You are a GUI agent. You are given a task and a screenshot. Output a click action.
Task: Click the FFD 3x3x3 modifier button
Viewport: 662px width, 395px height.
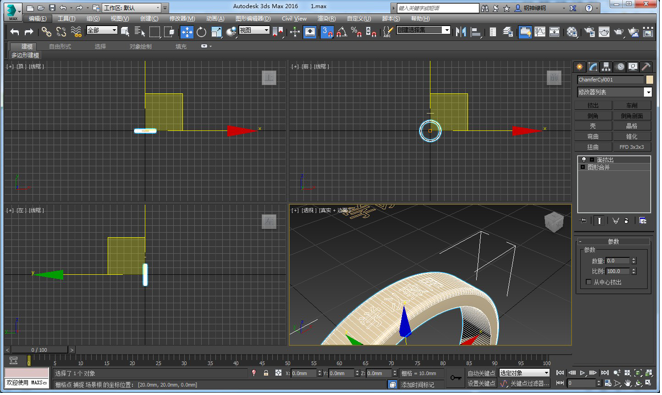tap(632, 147)
